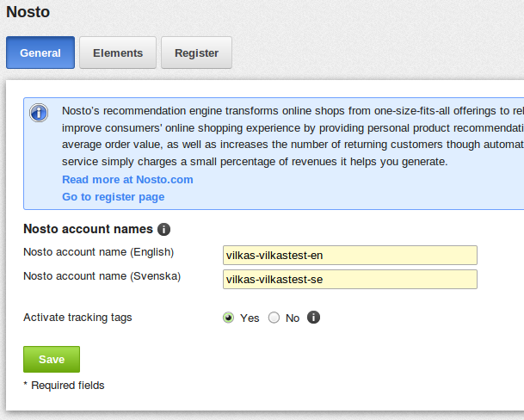Click the Required fields note

click(64, 386)
